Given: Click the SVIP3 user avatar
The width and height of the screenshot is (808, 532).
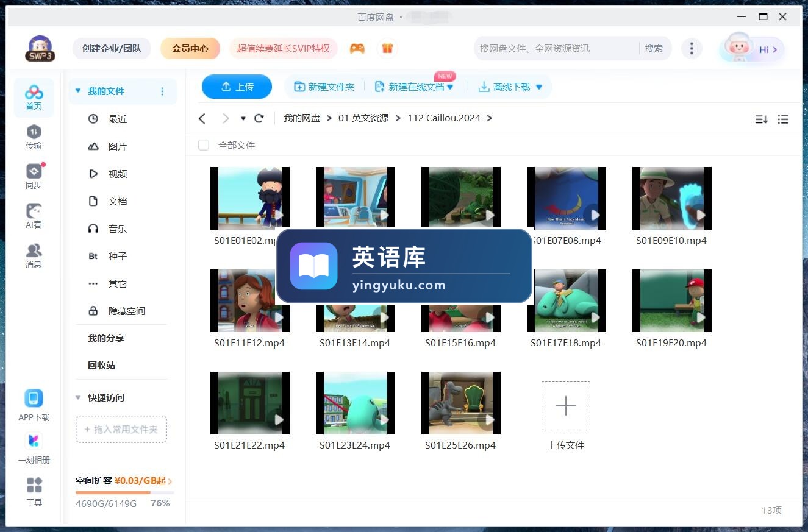Looking at the screenshot, I should (x=40, y=49).
